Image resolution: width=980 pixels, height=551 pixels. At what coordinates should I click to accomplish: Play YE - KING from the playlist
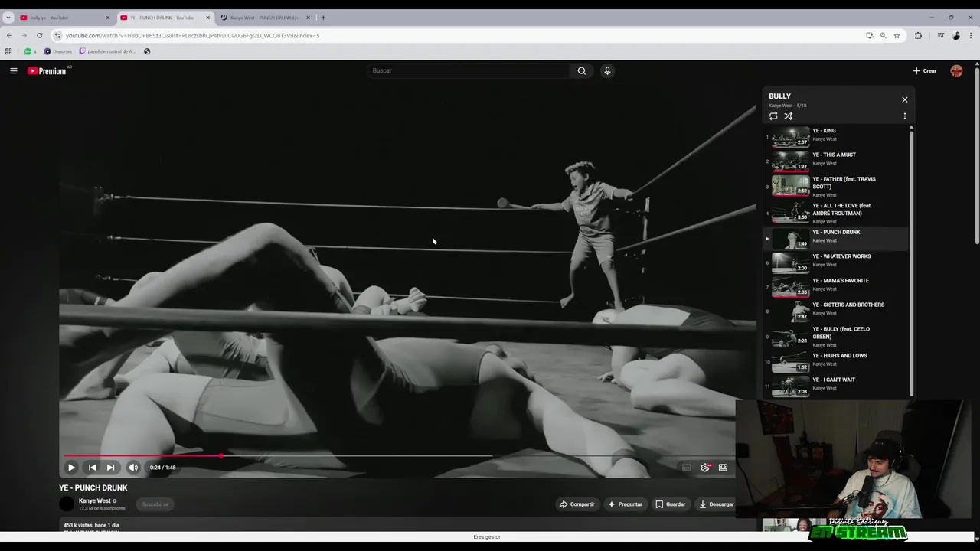pos(835,137)
